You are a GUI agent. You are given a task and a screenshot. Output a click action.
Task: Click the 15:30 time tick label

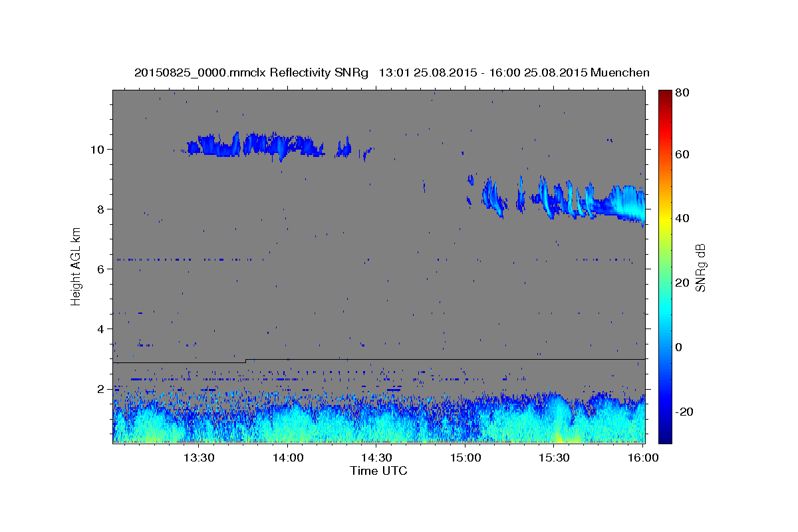click(x=553, y=458)
